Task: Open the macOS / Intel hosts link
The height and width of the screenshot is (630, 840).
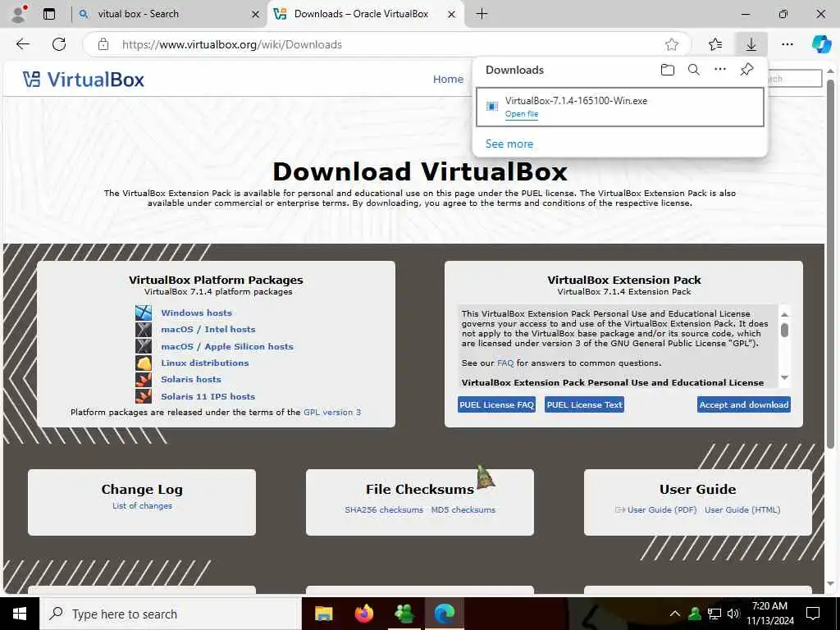Action: (208, 330)
